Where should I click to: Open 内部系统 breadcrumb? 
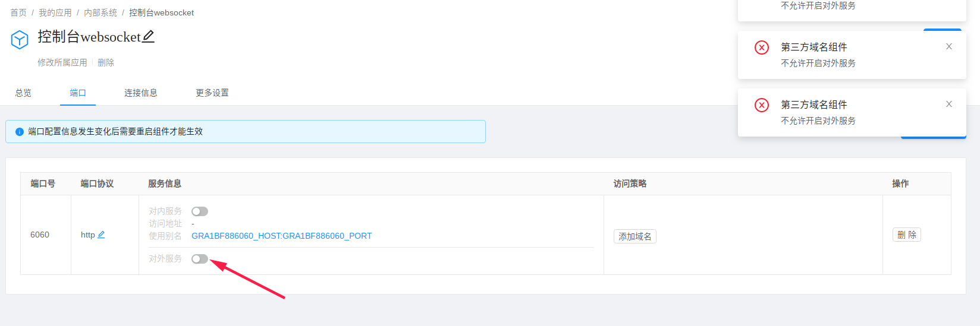point(100,12)
